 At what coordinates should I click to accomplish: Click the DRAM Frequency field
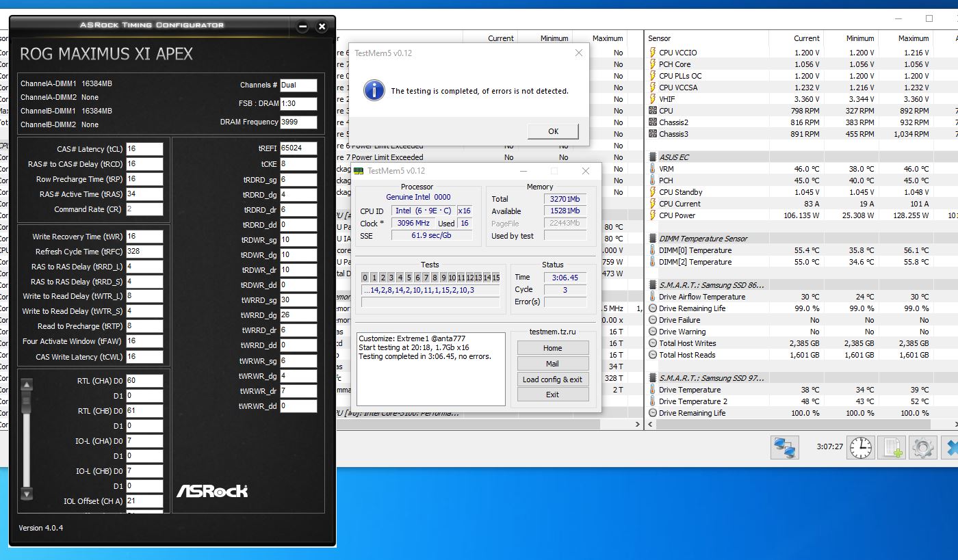(x=298, y=122)
